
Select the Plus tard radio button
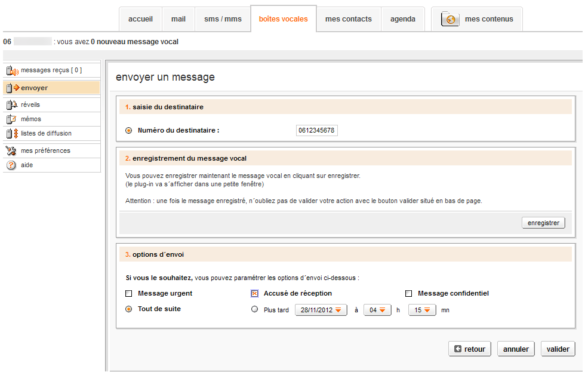(x=254, y=309)
